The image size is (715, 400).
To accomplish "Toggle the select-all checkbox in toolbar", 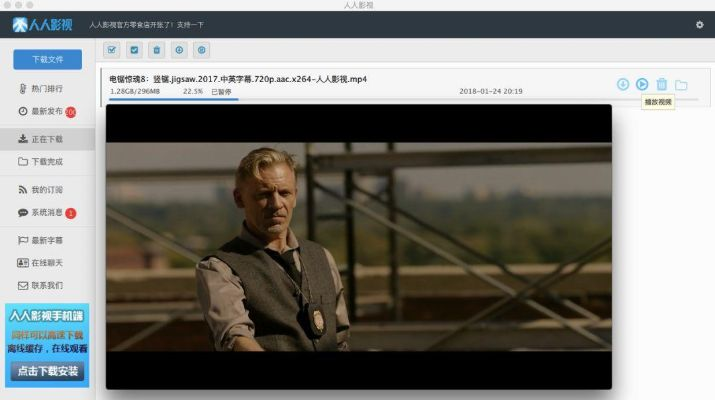I will click(112, 50).
